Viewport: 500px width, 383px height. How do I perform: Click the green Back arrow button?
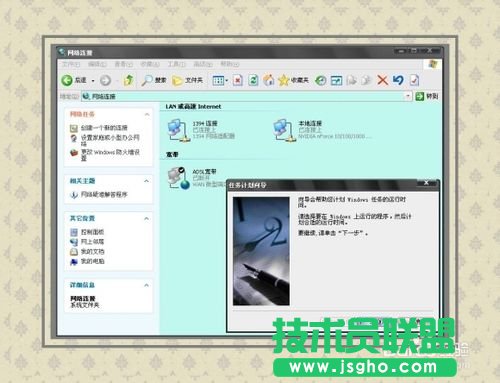[67, 80]
